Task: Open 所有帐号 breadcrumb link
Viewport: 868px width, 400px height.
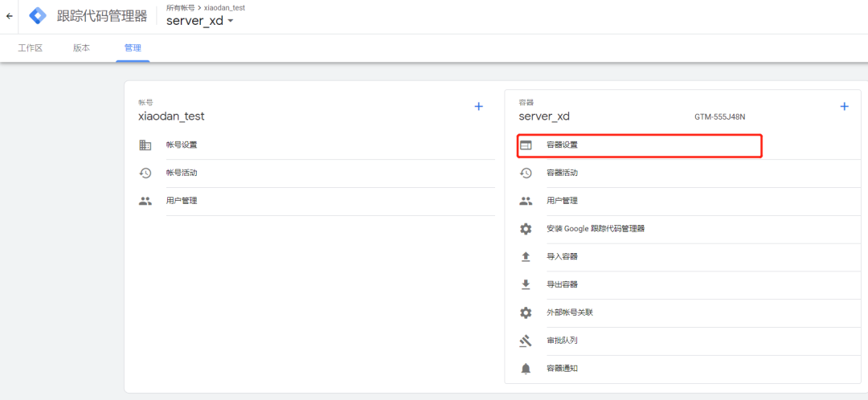Action: pos(181,8)
